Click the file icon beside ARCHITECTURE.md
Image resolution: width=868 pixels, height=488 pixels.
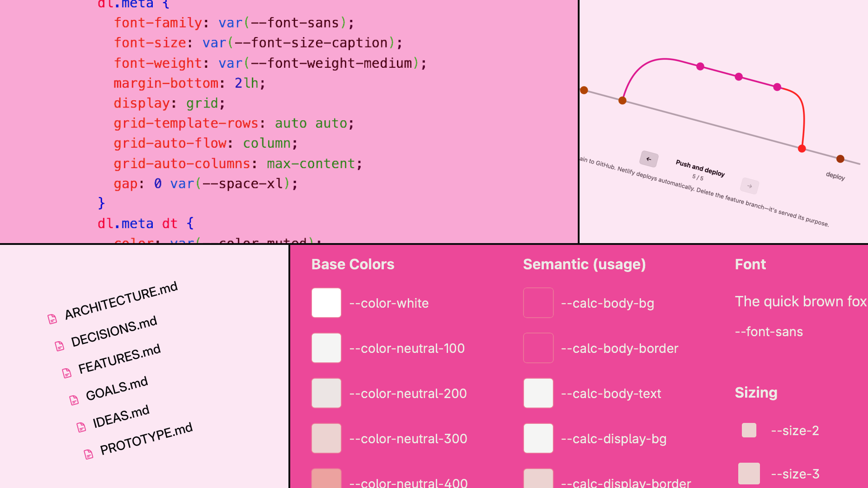52,319
